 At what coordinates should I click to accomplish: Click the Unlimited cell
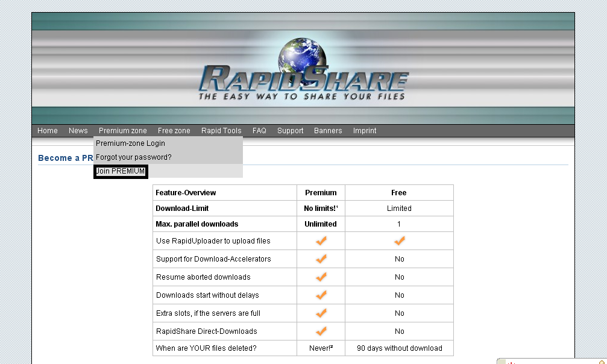pyautogui.click(x=321, y=224)
